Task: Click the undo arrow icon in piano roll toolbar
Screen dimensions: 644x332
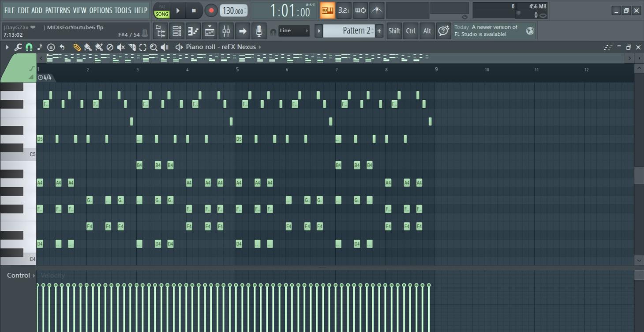Action: 62,47
